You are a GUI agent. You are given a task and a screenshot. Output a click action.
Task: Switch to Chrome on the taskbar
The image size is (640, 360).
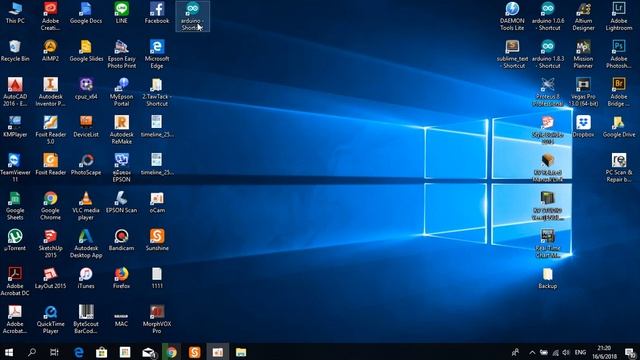click(x=171, y=352)
